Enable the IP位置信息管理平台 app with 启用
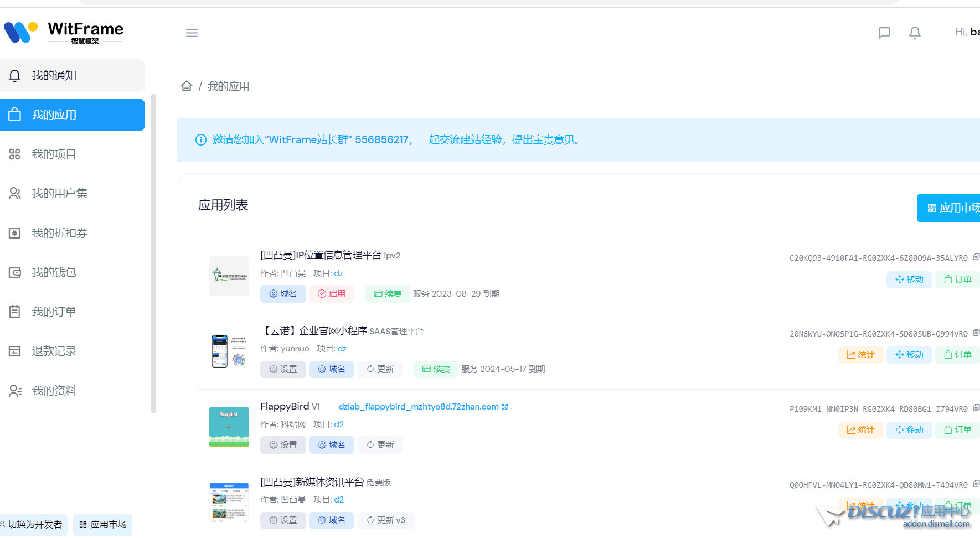Viewport: 980px width, 538px height. click(331, 294)
